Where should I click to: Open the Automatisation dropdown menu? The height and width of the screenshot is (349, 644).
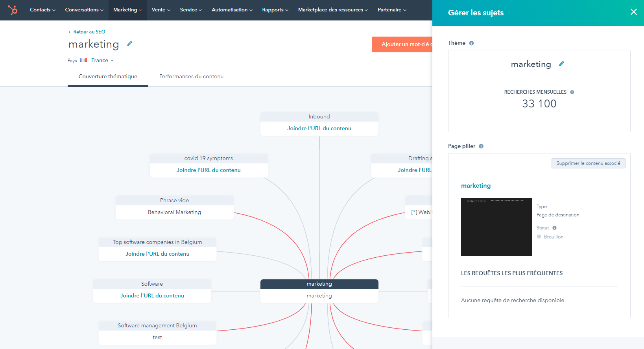point(232,10)
